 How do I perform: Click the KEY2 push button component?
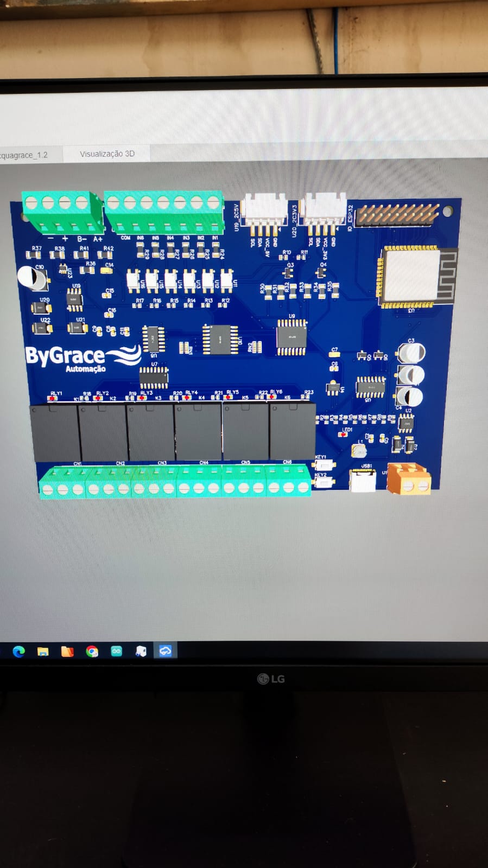tap(325, 481)
